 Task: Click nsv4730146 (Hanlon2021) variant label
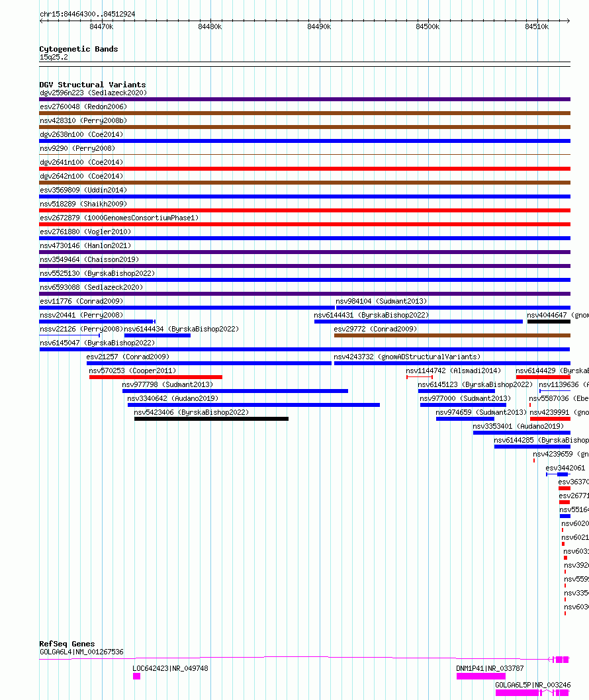click(x=85, y=245)
